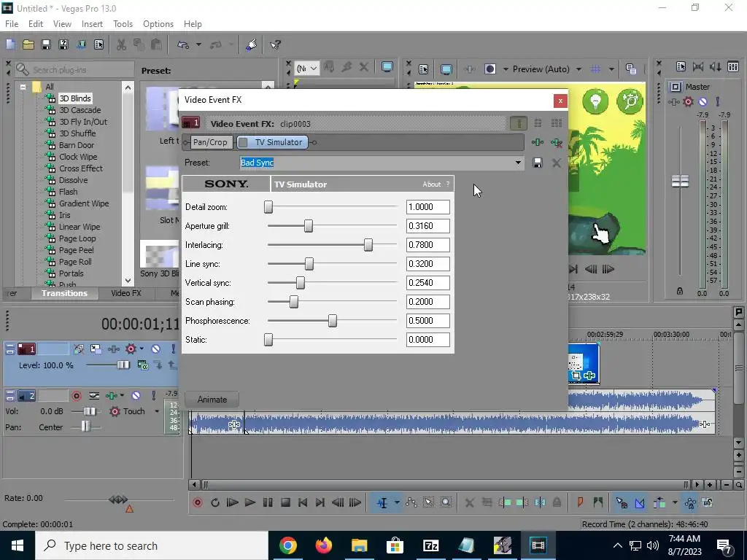Click the New project icon in toolbar
747x560 pixels.
coord(10,44)
